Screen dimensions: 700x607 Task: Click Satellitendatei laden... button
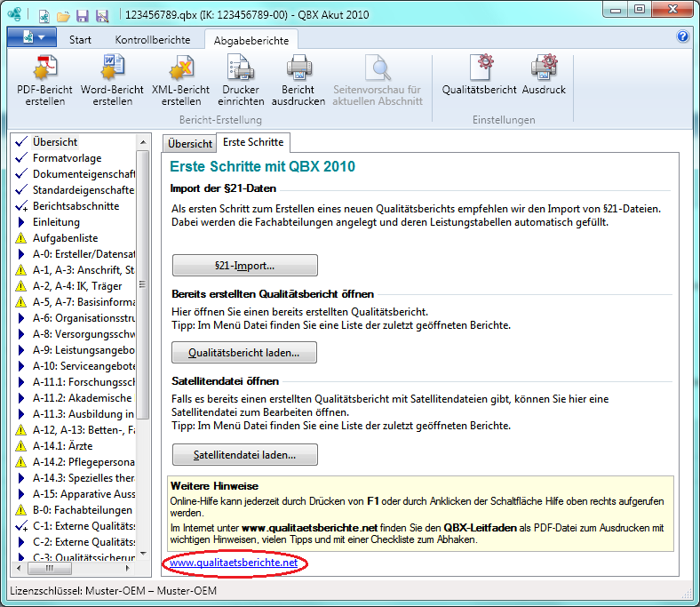[245, 455]
